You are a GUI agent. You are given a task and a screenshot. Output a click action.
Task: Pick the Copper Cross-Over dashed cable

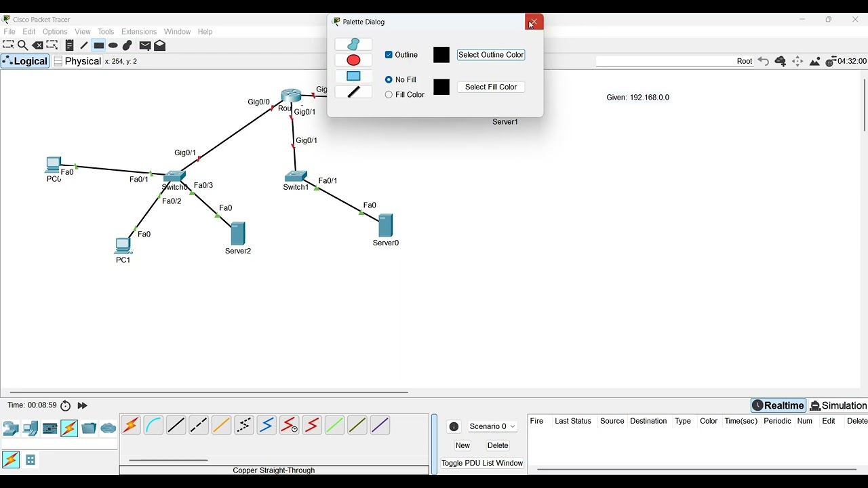point(199,425)
